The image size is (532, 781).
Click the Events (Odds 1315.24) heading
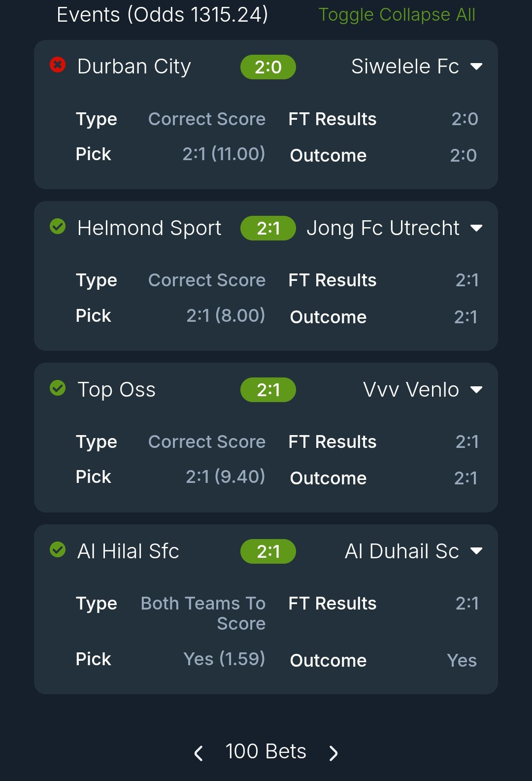162,15
